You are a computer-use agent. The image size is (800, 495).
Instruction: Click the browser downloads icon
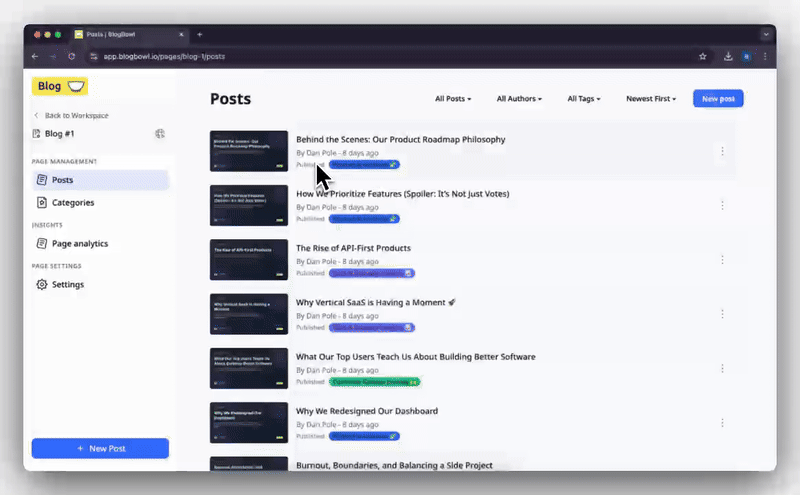[728, 57]
